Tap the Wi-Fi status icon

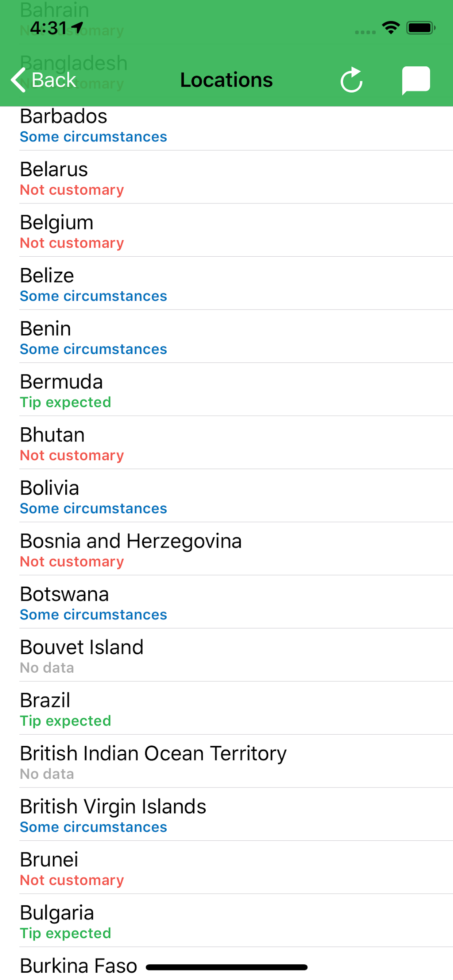[391, 28]
